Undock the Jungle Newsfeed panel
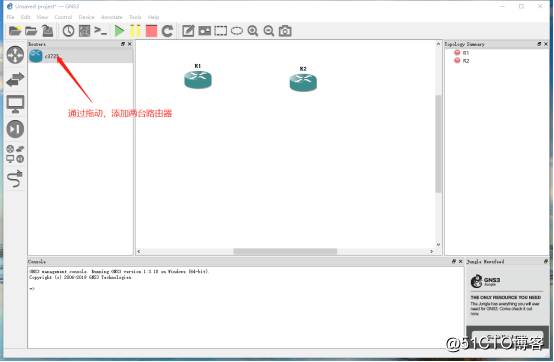554x362 pixels. tap(546, 261)
